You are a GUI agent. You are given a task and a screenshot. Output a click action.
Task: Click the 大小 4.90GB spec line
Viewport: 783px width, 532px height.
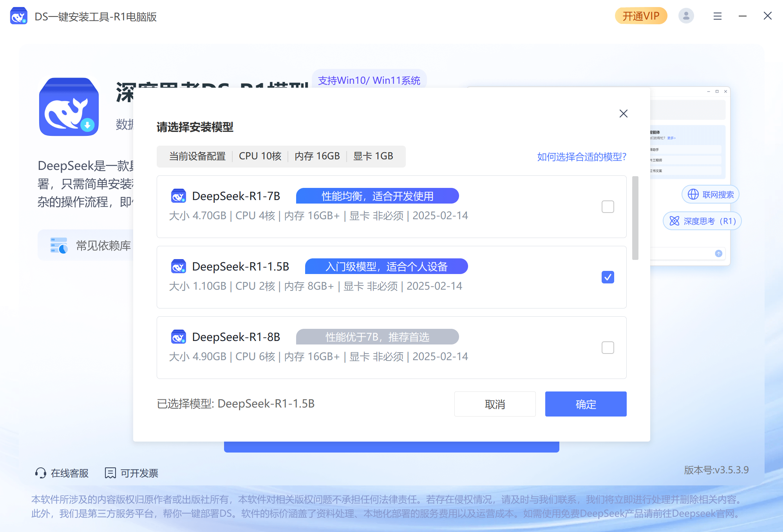[x=318, y=357]
